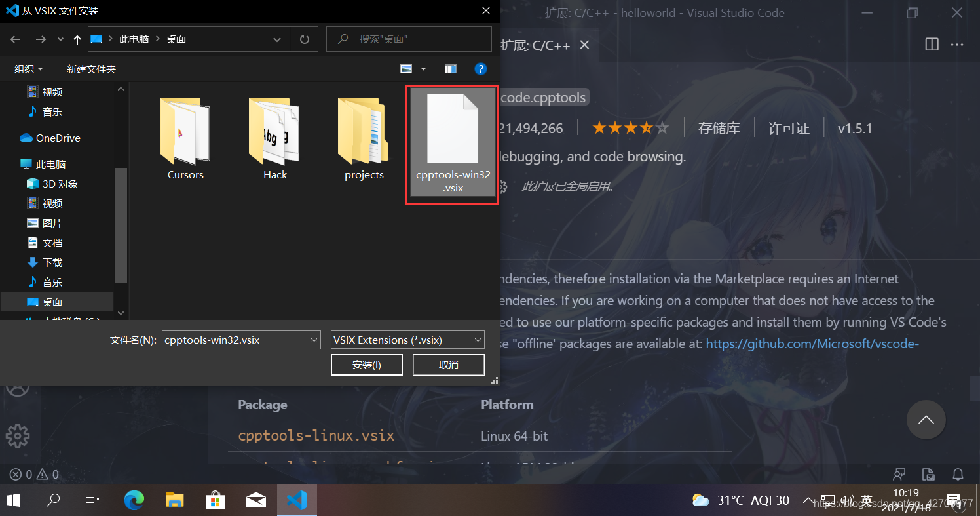Screen dimensions: 980x516
Task: Click the navigation pane scrollbar thumb
Action: tap(121, 225)
